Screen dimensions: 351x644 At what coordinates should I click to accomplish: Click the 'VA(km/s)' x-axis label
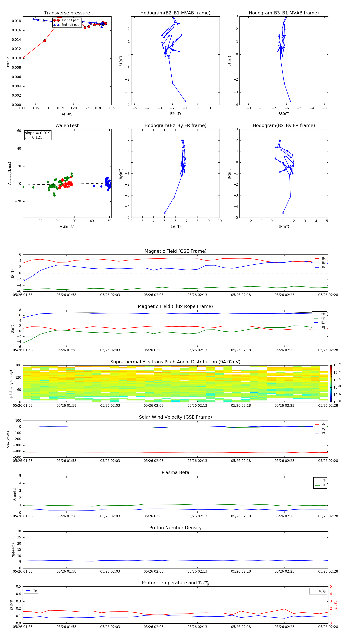click(x=67, y=227)
